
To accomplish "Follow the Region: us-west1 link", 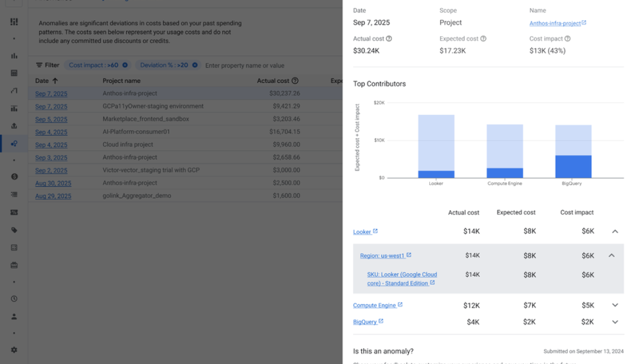I will [383, 255].
